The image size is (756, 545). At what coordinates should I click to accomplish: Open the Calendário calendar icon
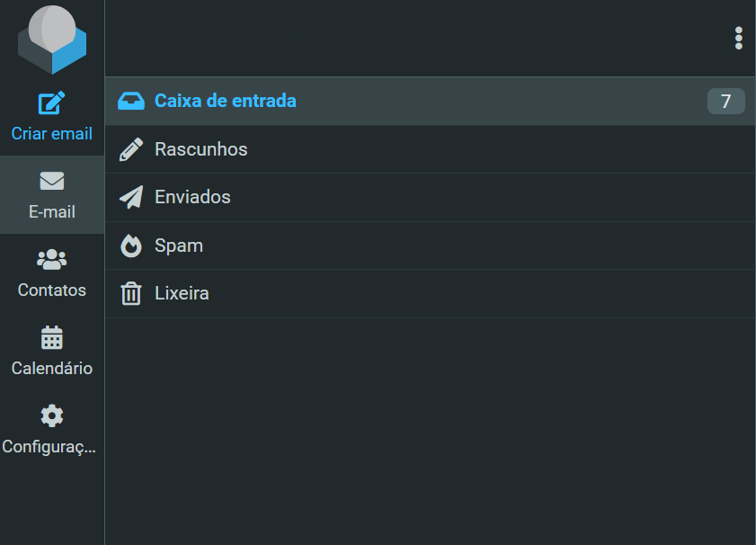(x=52, y=338)
